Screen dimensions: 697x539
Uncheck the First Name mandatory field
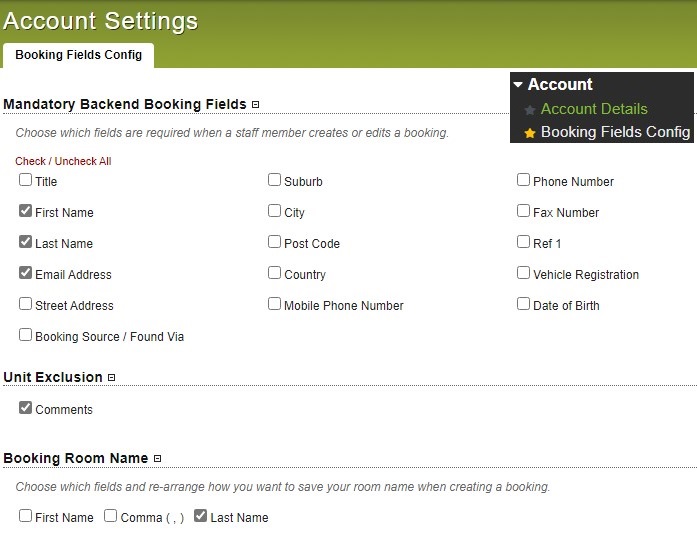point(25,211)
